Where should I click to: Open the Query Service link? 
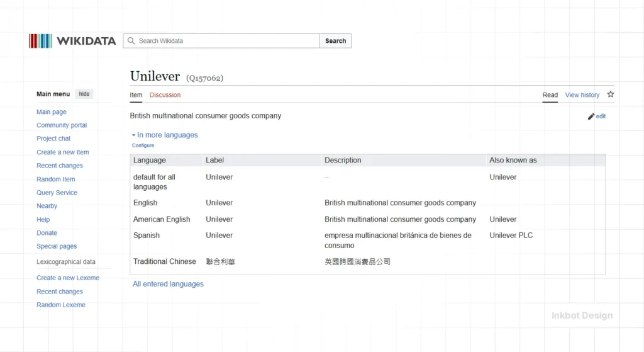click(57, 193)
